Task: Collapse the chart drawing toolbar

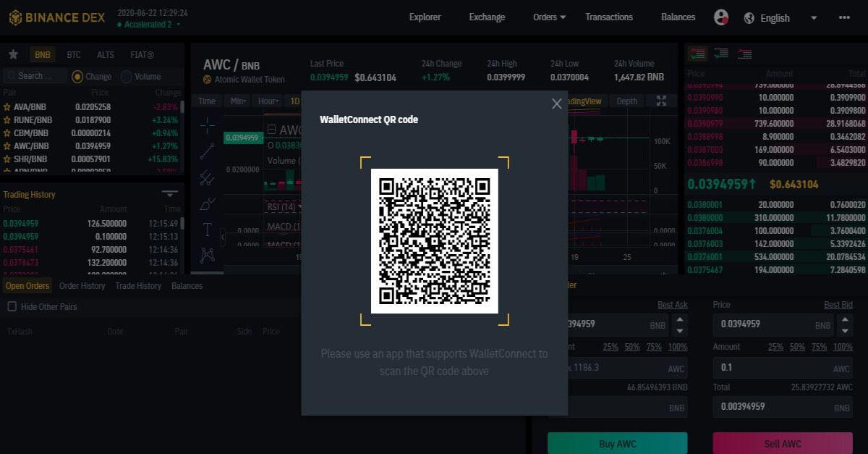Action: pyautogui.click(x=223, y=237)
